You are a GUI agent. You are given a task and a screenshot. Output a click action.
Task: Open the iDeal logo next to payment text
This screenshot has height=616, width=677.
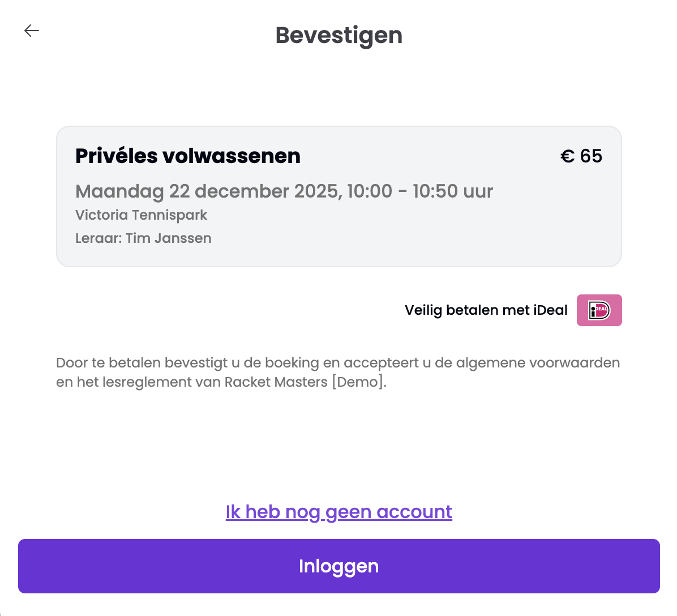point(599,310)
